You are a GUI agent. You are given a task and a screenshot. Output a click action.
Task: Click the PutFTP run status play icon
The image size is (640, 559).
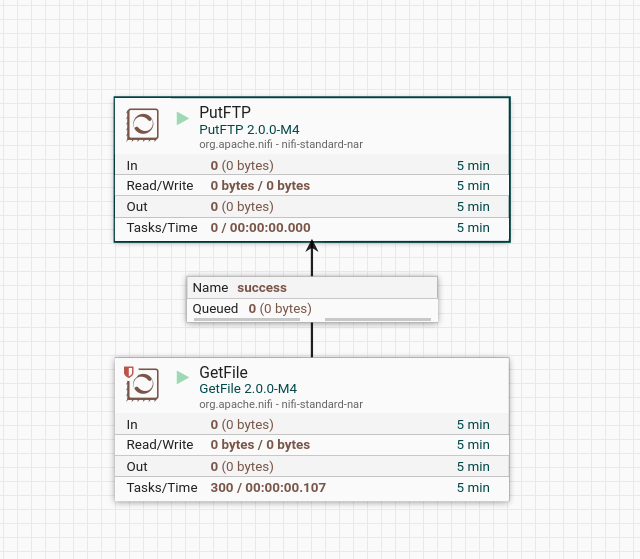(182, 118)
